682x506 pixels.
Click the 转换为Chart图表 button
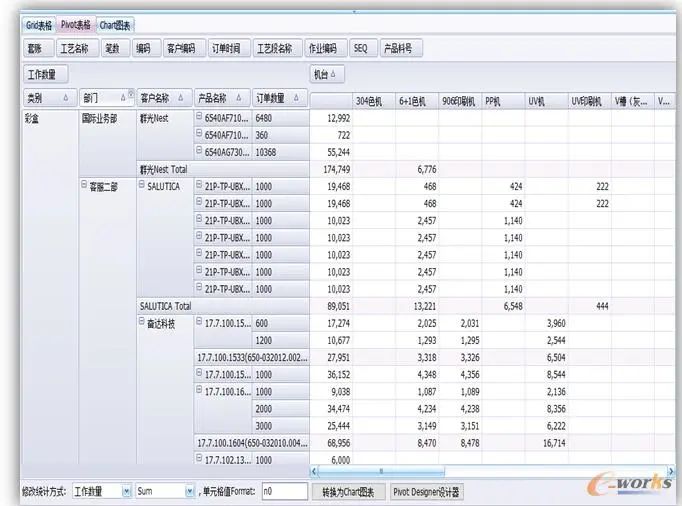pyautogui.click(x=348, y=492)
